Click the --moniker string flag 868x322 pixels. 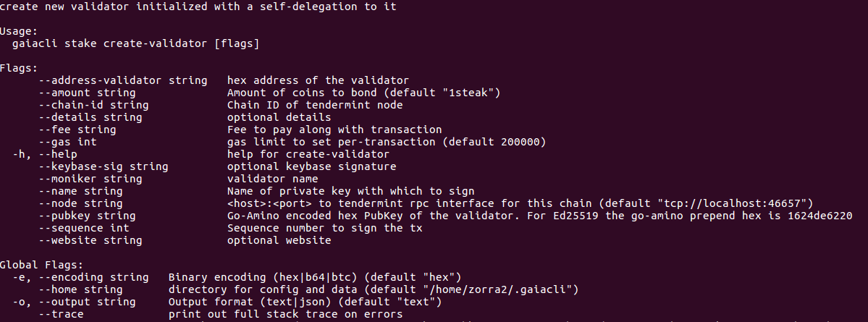coord(90,179)
